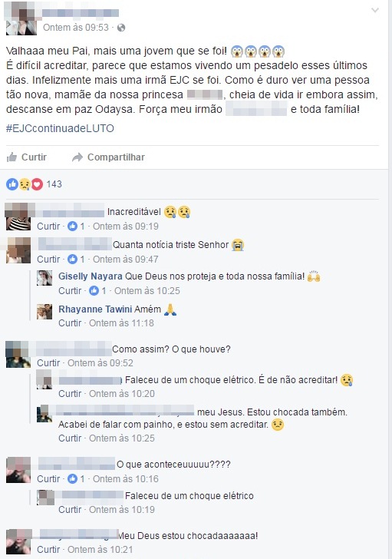Click Giselly Nayara's profile picture
The width and height of the screenshot is (392, 559).
coord(44,278)
